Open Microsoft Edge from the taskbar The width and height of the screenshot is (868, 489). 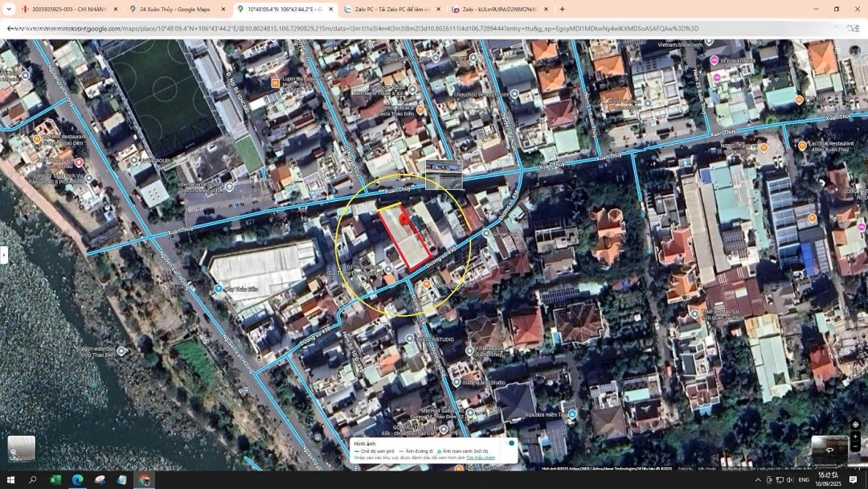tap(78, 480)
